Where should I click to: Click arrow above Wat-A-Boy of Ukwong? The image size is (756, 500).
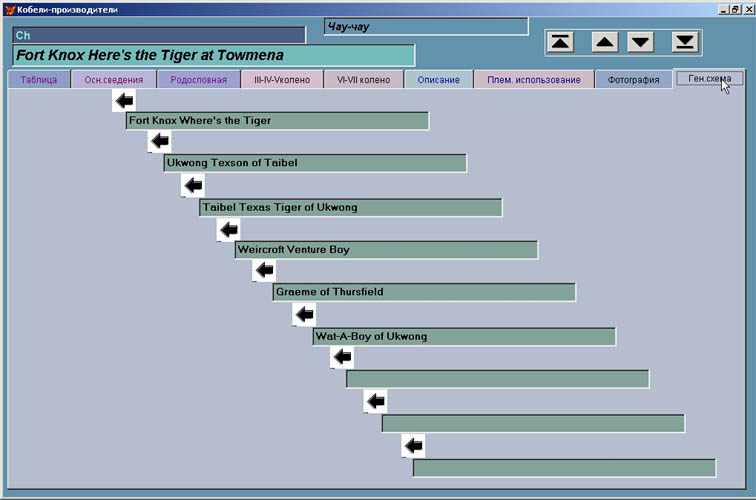tap(304, 315)
